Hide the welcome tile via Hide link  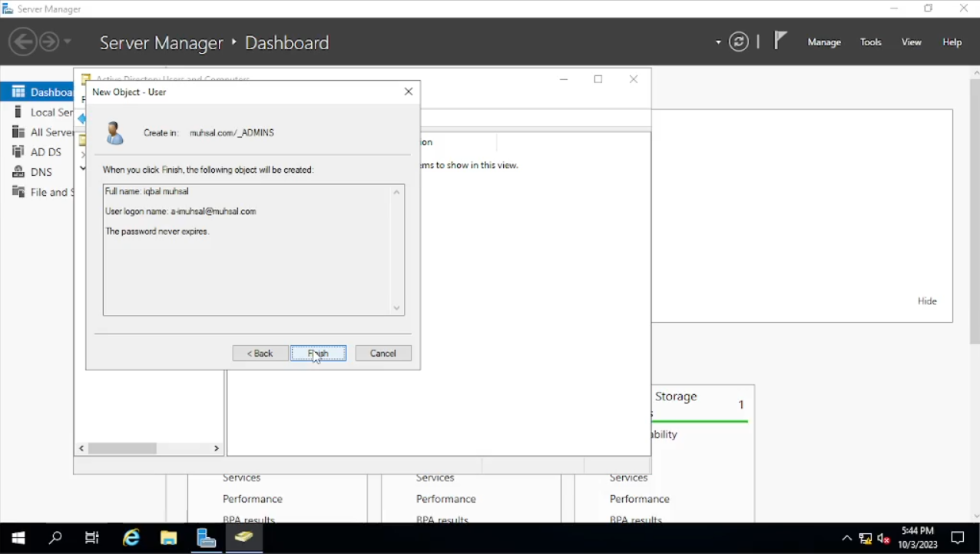pos(927,301)
